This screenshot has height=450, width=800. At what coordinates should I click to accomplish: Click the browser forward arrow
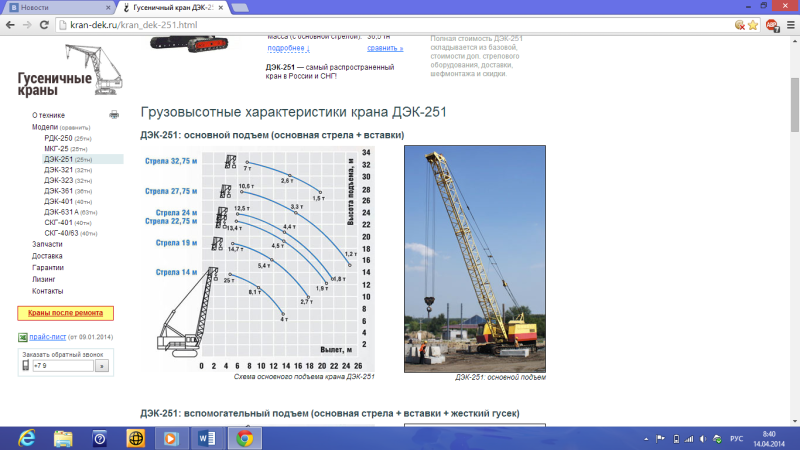click(27, 25)
